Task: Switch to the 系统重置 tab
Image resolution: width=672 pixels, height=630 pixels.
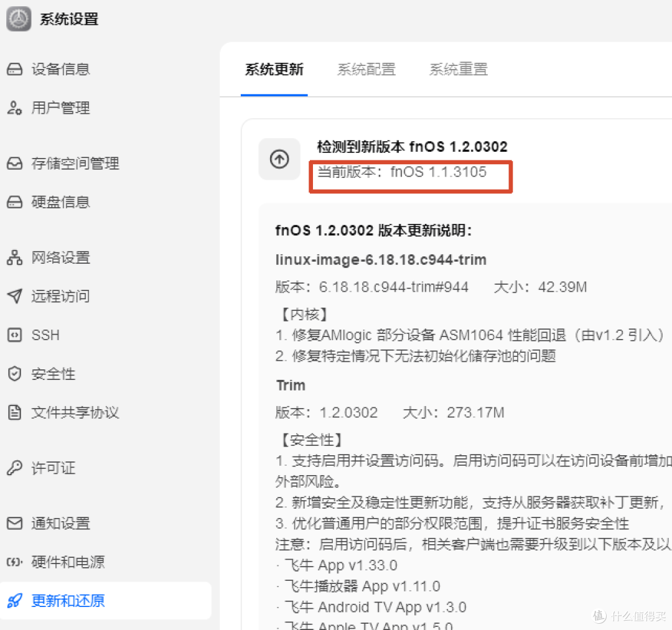Action: 459,70
